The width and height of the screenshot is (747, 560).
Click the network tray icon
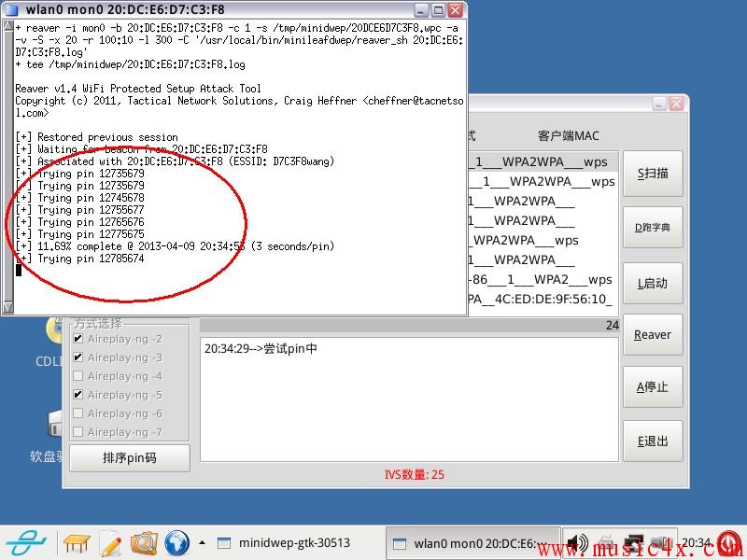click(634, 543)
